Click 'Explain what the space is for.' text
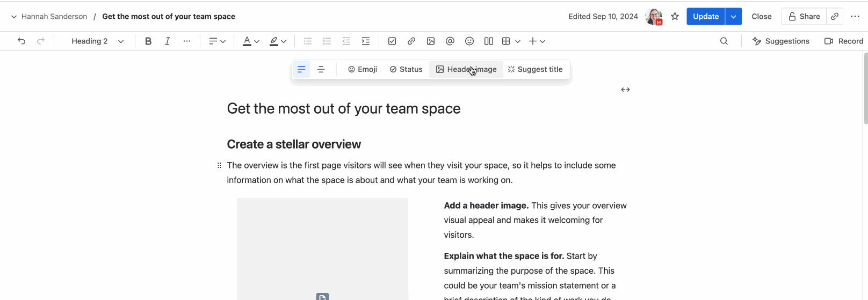Screen dimensions: 868x300 (504, 256)
